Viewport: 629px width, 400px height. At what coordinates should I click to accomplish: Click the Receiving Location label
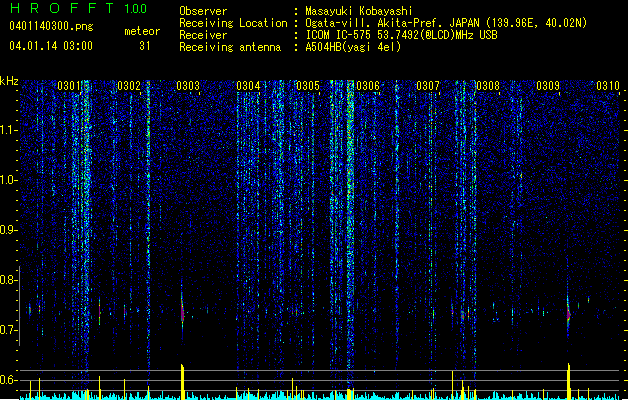pyautogui.click(x=233, y=23)
